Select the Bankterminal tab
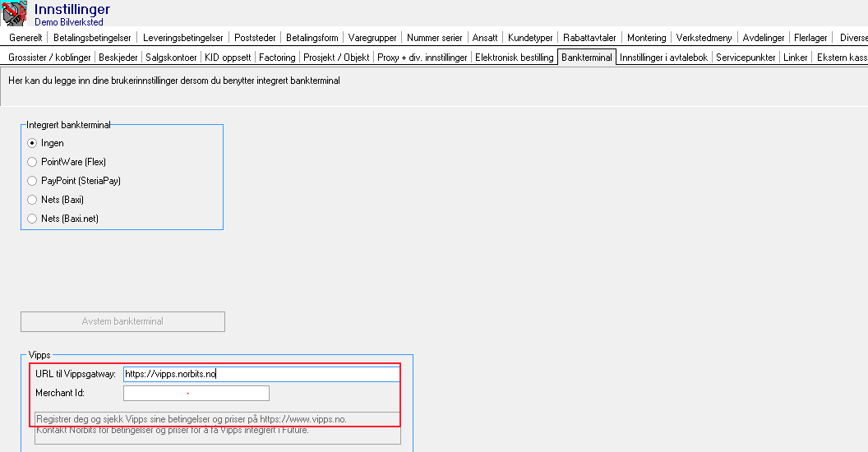 point(587,58)
